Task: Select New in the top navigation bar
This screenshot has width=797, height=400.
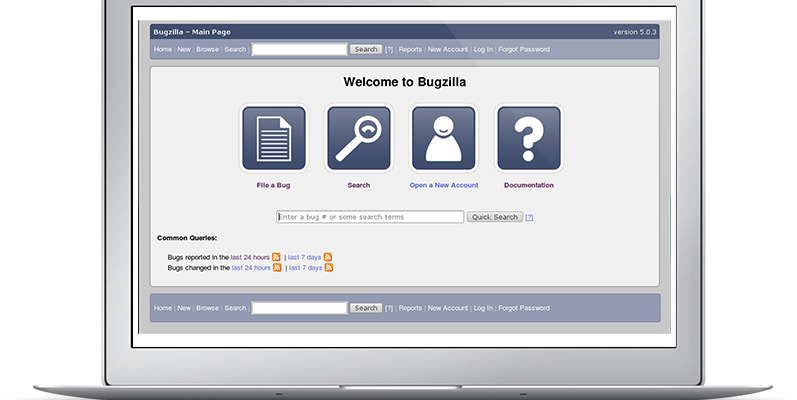Action: (184, 49)
